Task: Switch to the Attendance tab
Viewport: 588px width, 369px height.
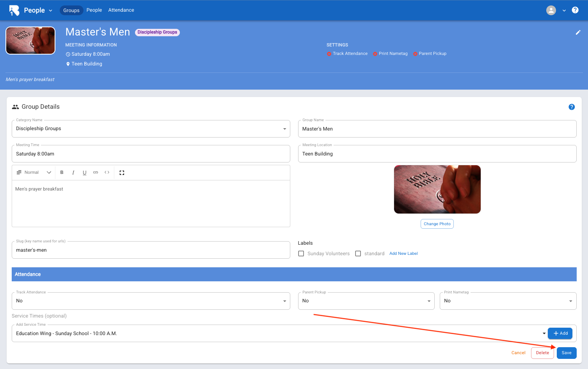Action: click(121, 10)
